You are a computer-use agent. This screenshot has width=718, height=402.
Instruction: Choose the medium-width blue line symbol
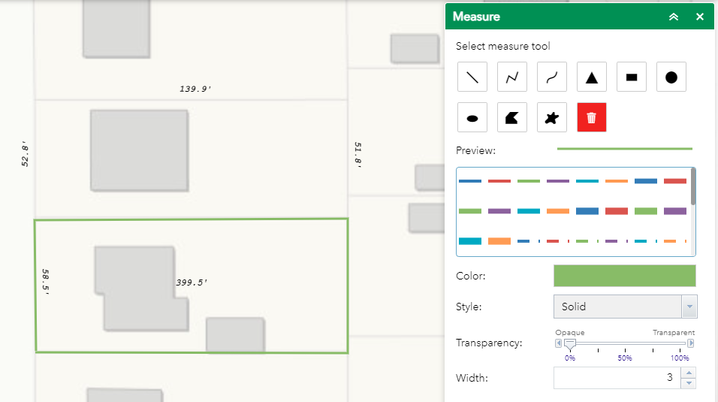click(646, 181)
